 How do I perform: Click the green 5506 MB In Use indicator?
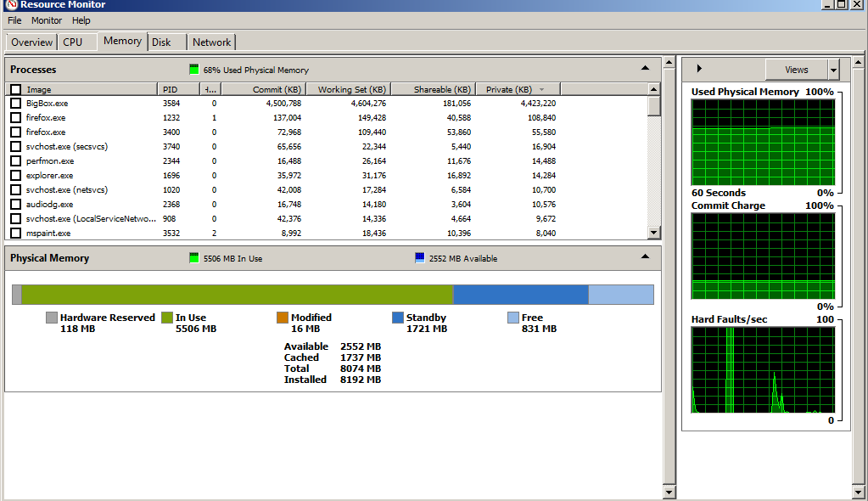193,258
